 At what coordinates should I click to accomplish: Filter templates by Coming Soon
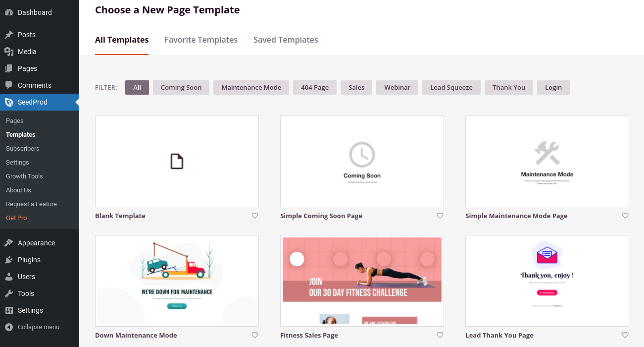click(x=181, y=87)
